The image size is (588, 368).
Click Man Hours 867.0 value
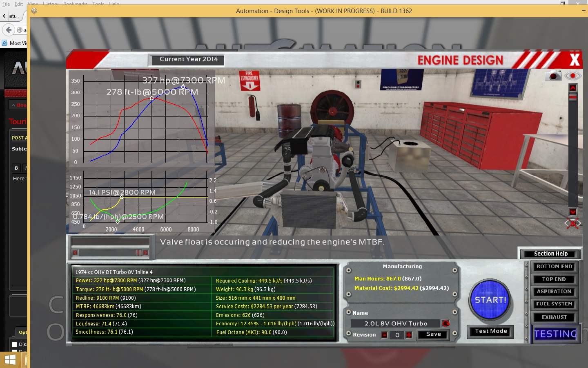tap(388, 279)
